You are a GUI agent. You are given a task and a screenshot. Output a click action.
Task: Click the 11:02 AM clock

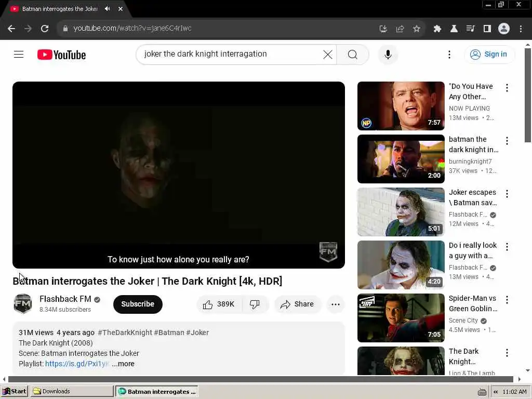coord(514,392)
